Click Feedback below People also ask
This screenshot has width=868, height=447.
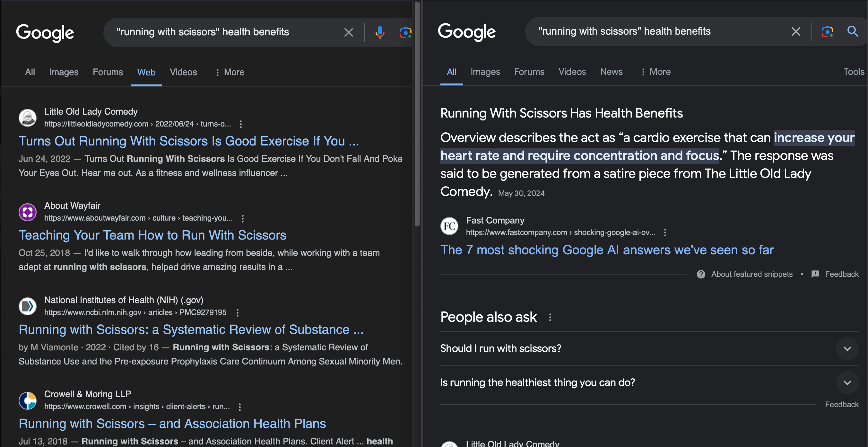coord(842,405)
